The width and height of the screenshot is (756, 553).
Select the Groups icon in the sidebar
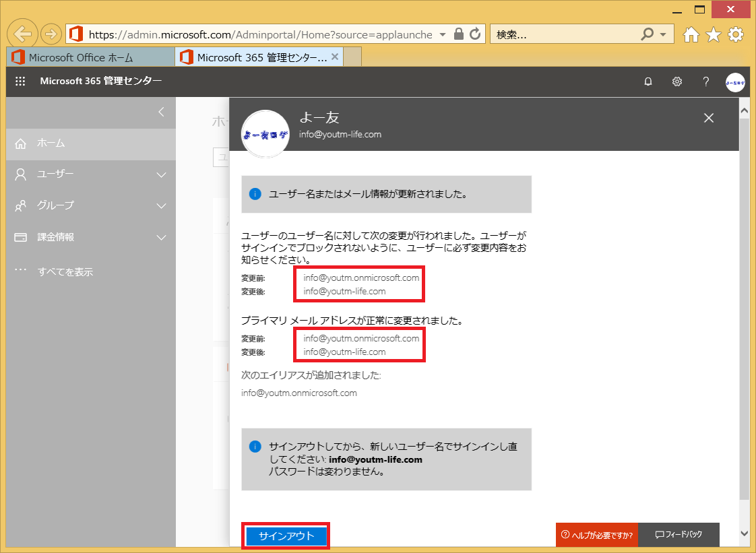click(20, 206)
